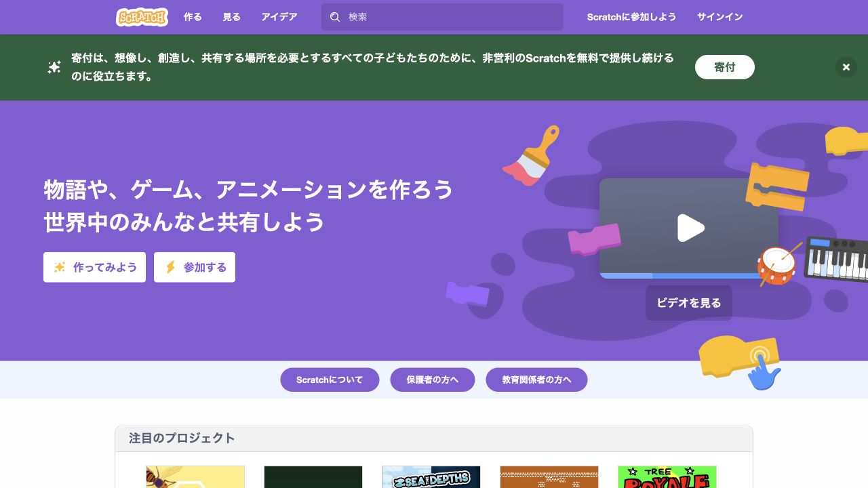Click サインイン in the navigation bar
The width and height of the screenshot is (868, 488).
click(719, 17)
